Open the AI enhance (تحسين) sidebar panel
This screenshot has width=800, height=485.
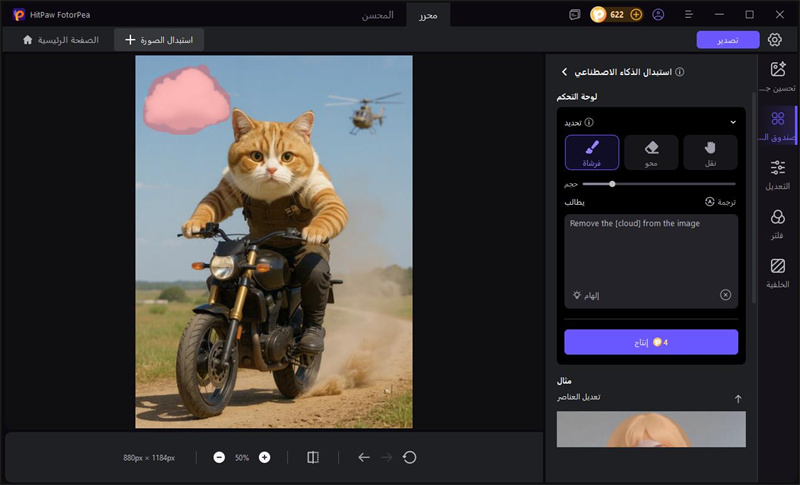tap(778, 76)
